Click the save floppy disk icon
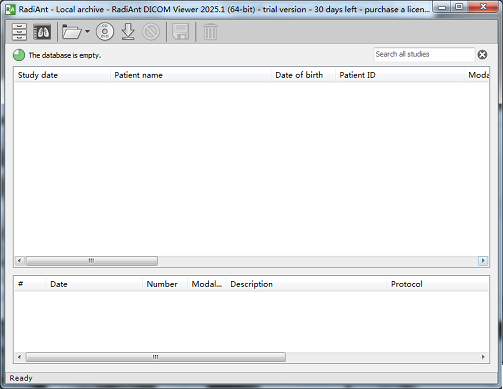503x389 pixels. coord(180,32)
